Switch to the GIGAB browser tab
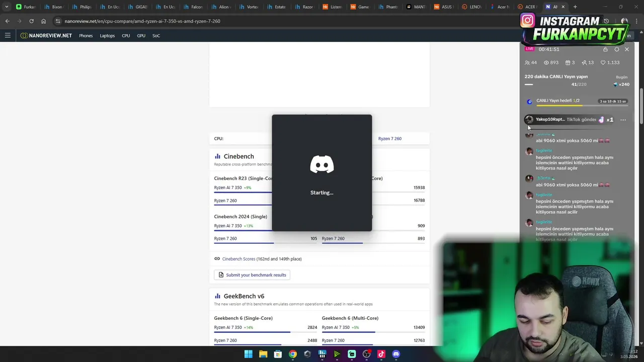The width and height of the screenshot is (644, 362). coord(137,7)
